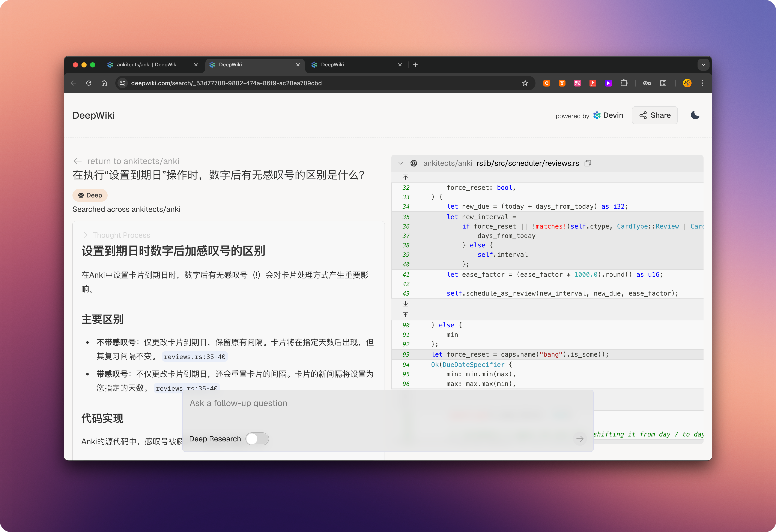
Task: Reload the current page
Action: point(89,83)
